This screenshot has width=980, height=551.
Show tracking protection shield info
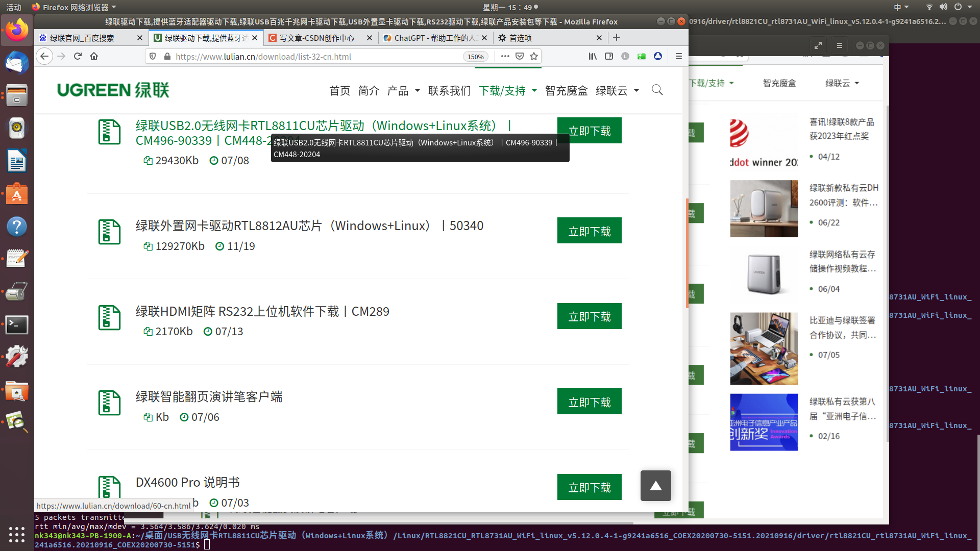[153, 57]
